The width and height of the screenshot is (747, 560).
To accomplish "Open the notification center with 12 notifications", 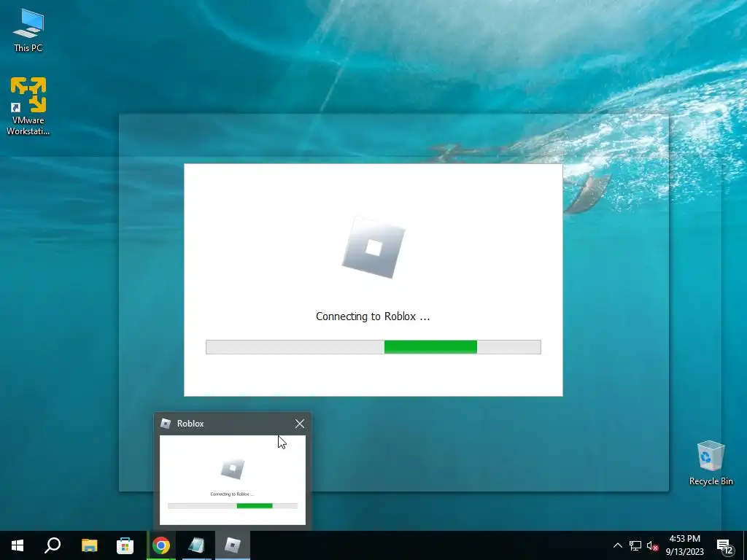I will click(x=725, y=546).
